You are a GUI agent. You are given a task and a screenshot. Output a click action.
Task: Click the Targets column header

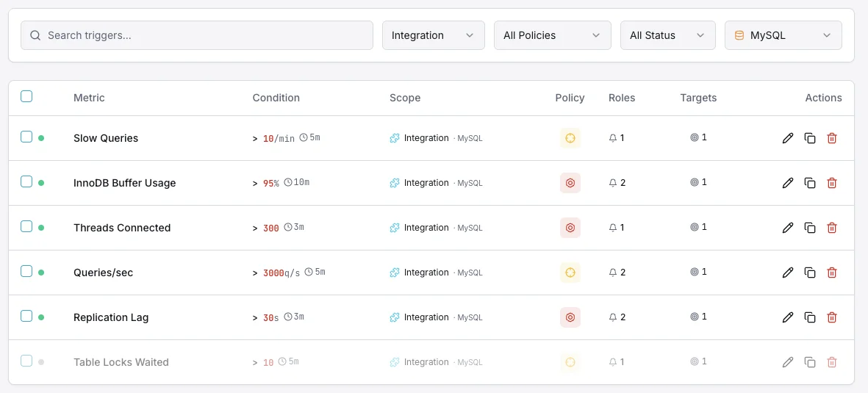point(699,98)
